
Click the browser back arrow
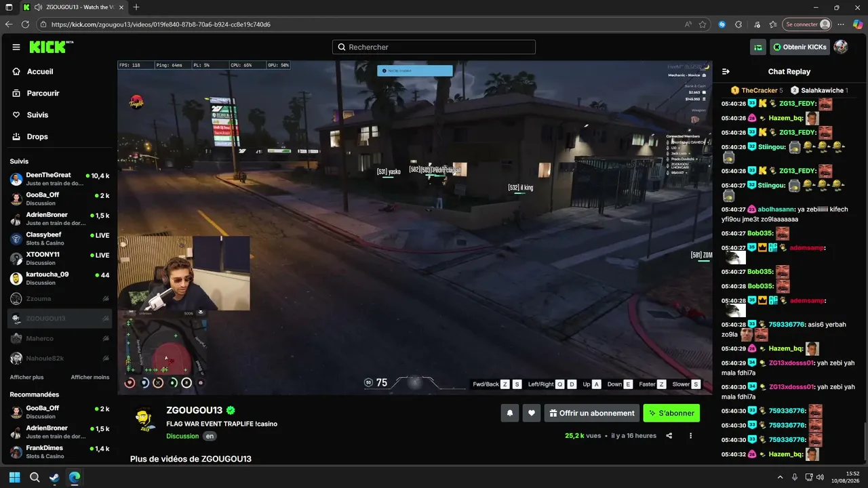(x=9, y=24)
